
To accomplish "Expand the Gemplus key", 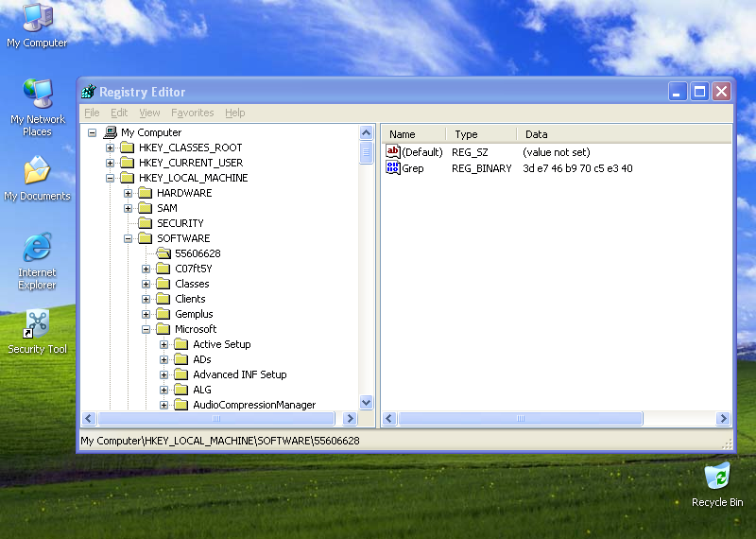I will pos(146,314).
